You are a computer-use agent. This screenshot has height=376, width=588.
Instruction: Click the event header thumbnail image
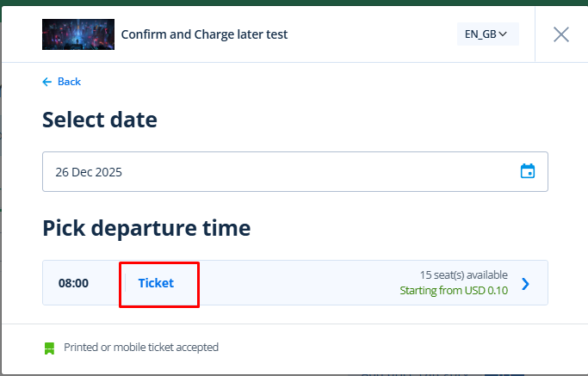click(x=77, y=34)
